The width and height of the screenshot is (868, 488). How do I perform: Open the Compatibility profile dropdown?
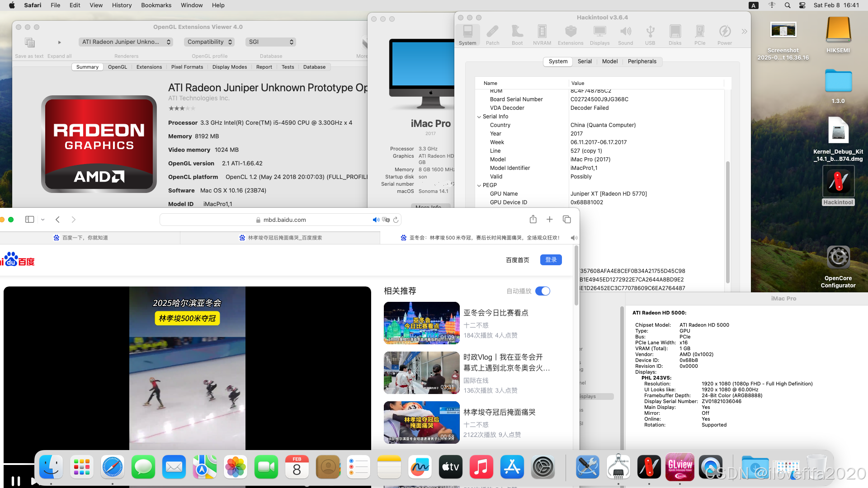coord(210,42)
